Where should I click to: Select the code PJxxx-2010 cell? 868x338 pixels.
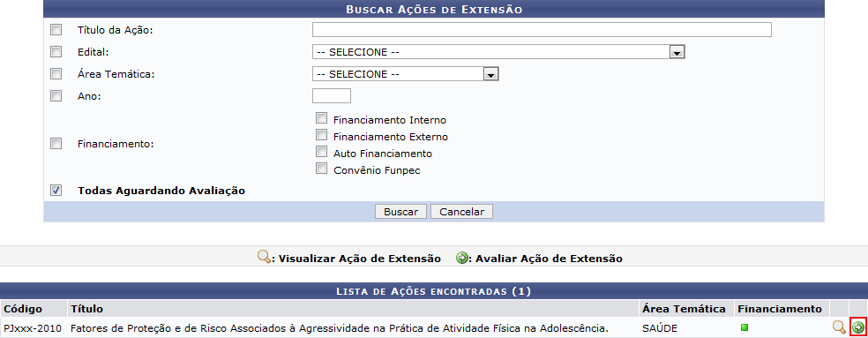tap(33, 328)
